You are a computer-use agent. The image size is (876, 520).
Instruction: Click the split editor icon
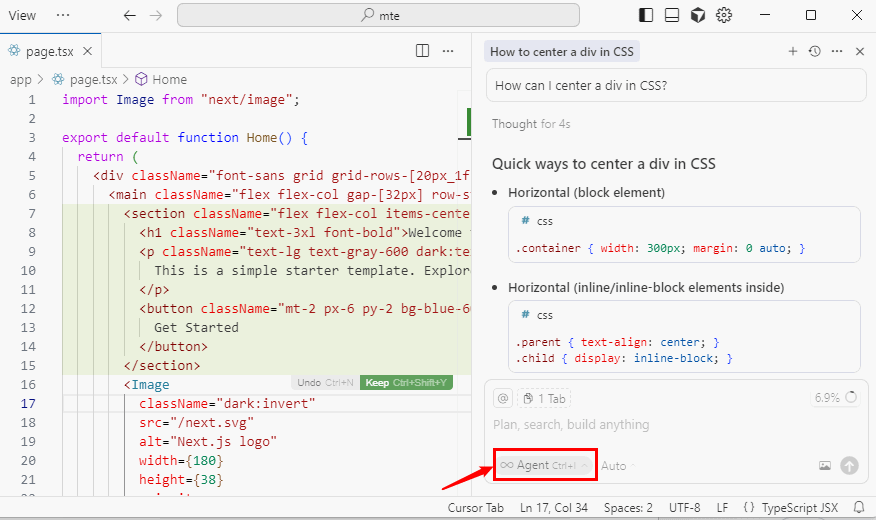(423, 51)
